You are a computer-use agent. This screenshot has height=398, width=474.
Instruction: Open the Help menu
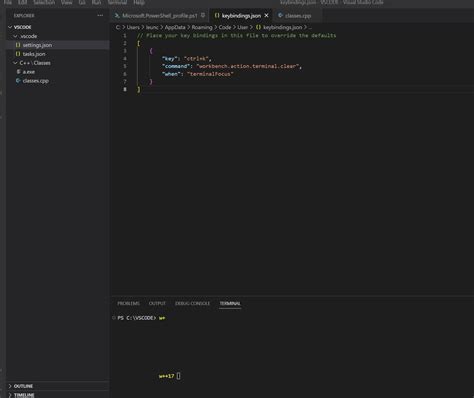coord(139,2)
